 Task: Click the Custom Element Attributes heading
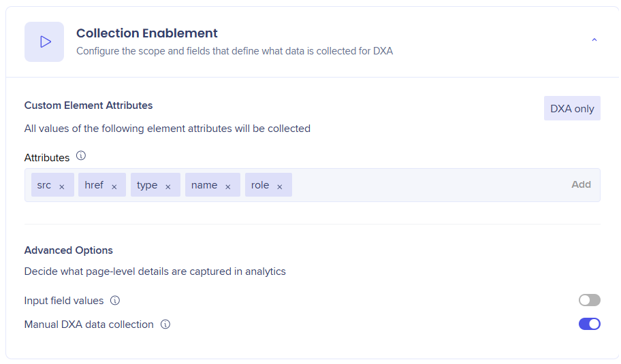tap(88, 105)
